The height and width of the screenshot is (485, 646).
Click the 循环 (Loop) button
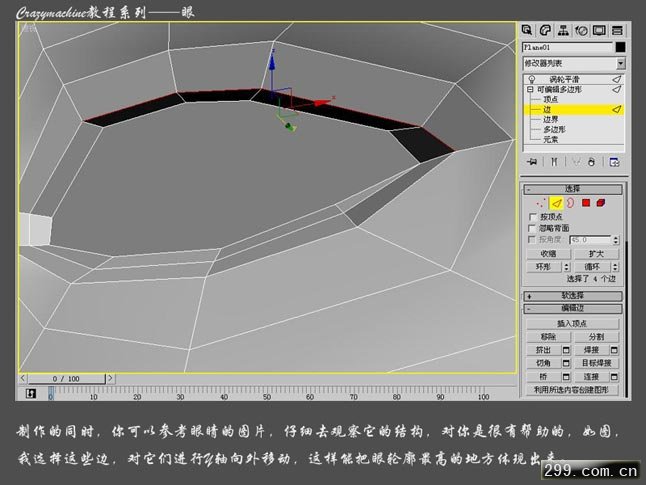pyautogui.click(x=592, y=267)
